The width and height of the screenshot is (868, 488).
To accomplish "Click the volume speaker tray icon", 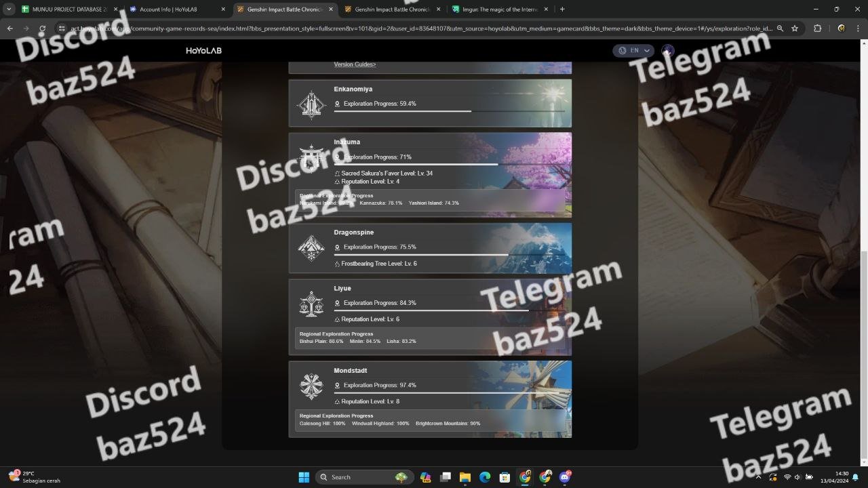I will pyautogui.click(x=797, y=477).
